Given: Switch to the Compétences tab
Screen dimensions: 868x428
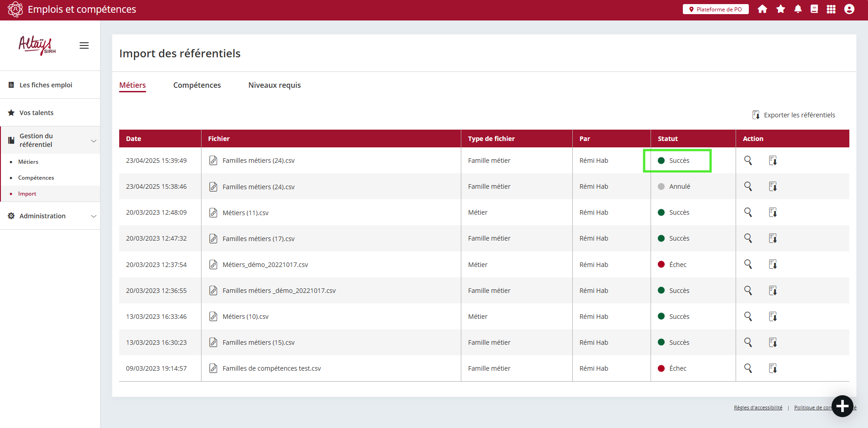Looking at the screenshot, I should pos(197,85).
